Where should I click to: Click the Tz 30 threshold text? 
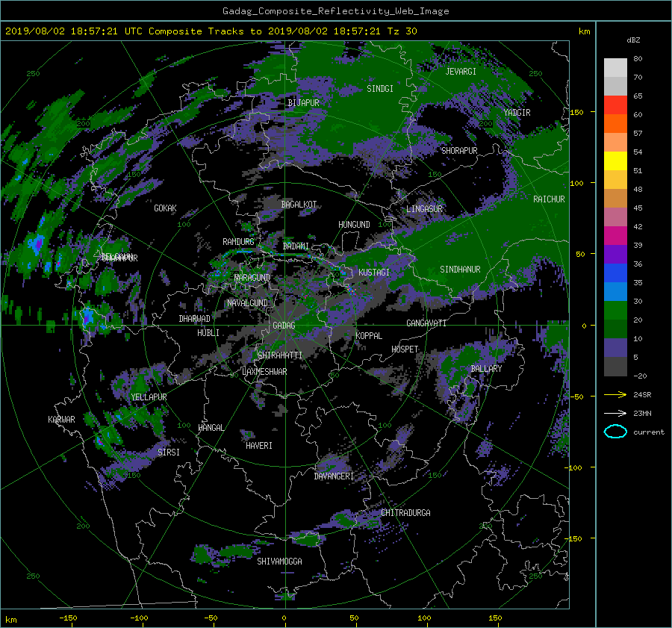point(402,31)
